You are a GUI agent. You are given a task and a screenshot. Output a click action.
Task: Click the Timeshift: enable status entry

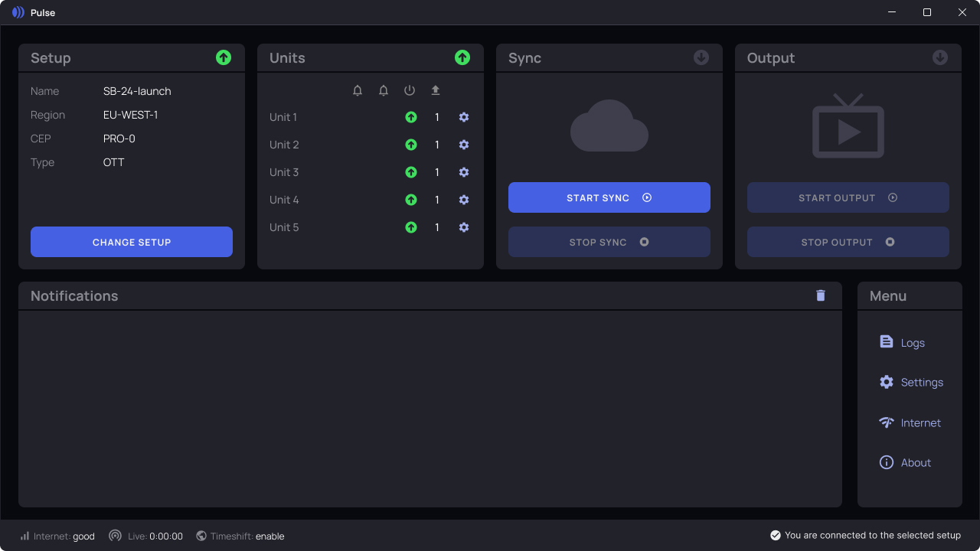pos(240,536)
